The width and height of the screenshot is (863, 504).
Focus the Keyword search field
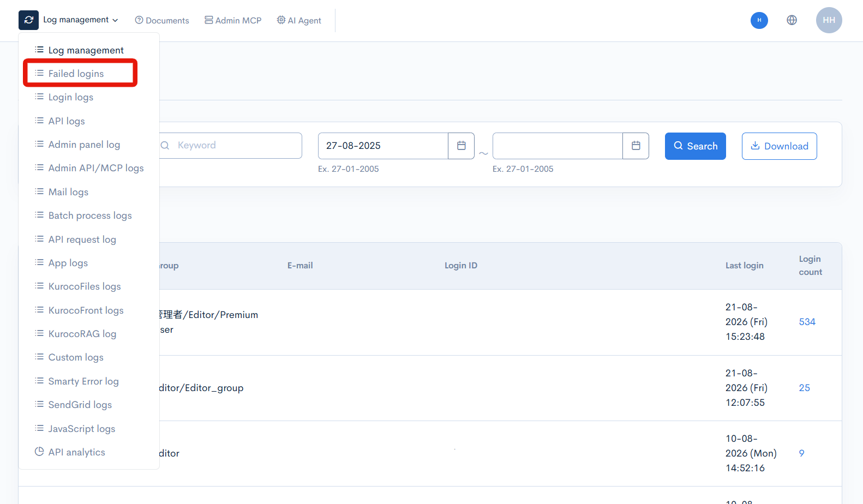tap(230, 146)
